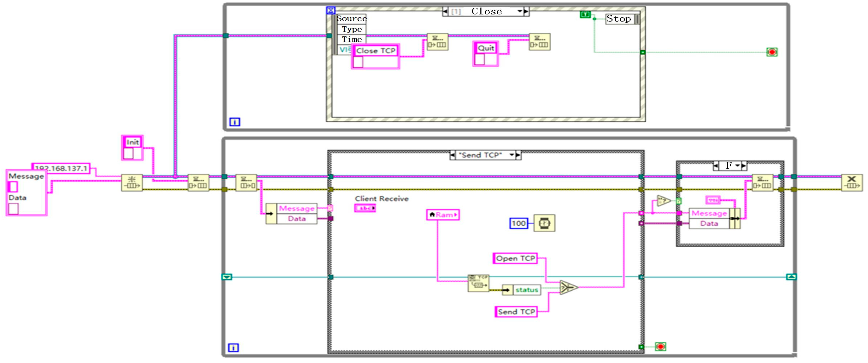Open the F case structure selector dropdown
This screenshot has width=868, height=363.
pyautogui.click(x=738, y=166)
